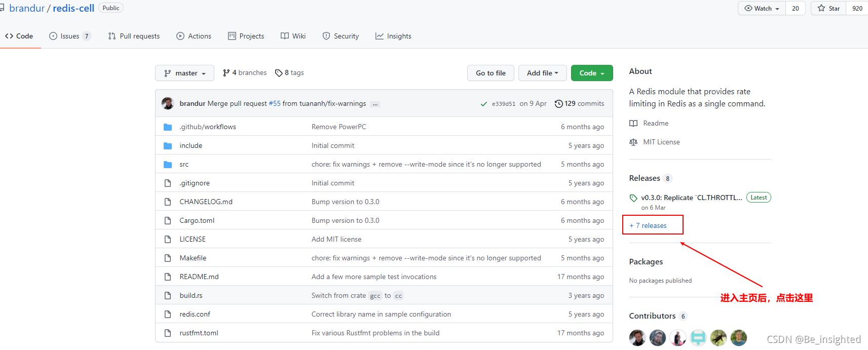Open the Add MIT license commit
The height and width of the screenshot is (350, 868).
tap(336, 239)
